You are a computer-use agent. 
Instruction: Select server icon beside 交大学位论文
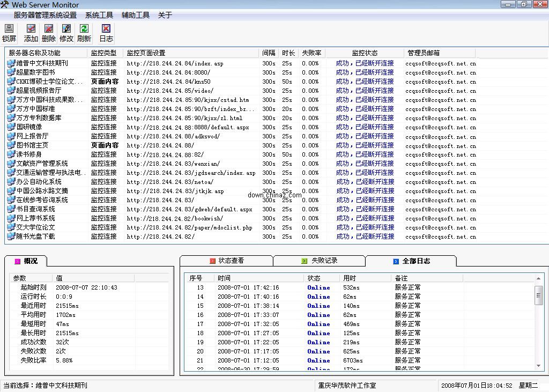pos(11,227)
